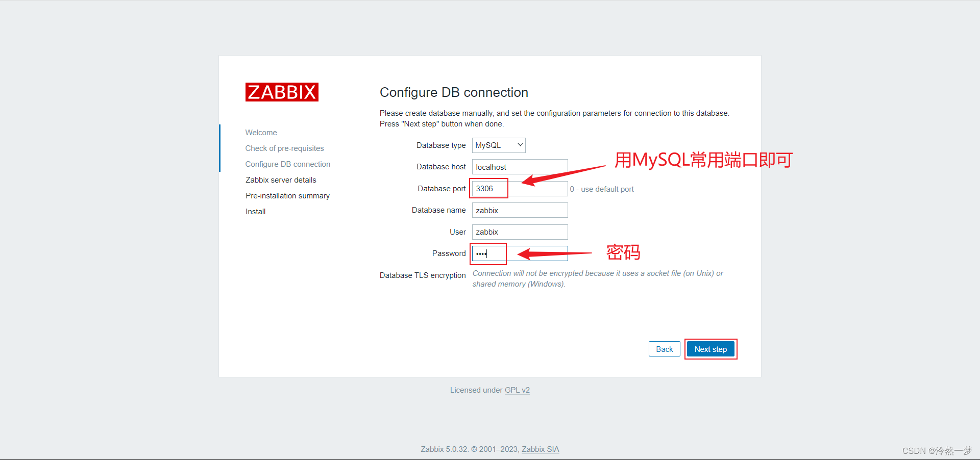Screen dimensions: 980x460
Task: Select Pre-installation summary step
Action: (287, 196)
